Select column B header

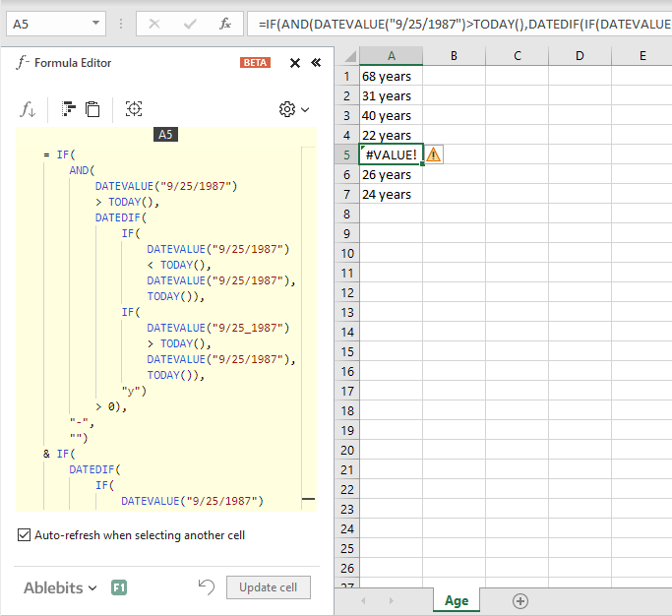[x=454, y=56]
